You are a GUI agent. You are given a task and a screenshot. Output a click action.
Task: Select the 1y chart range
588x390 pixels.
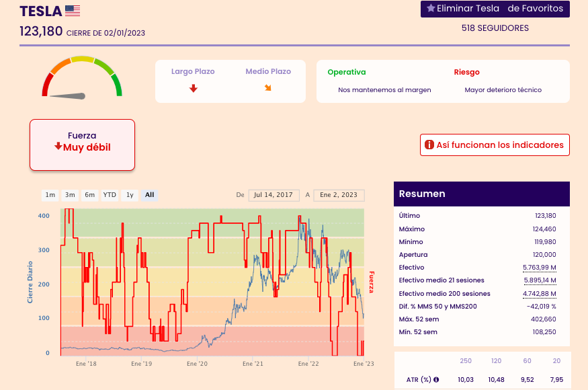click(x=130, y=195)
